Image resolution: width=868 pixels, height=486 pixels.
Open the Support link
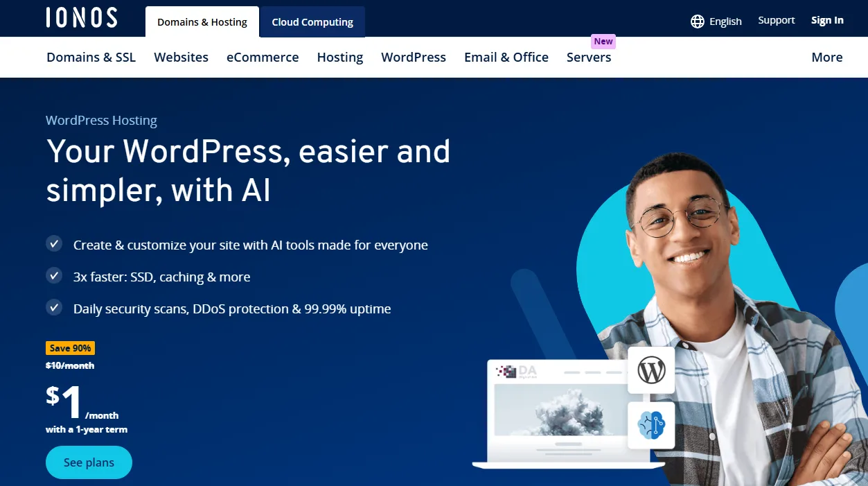(777, 20)
